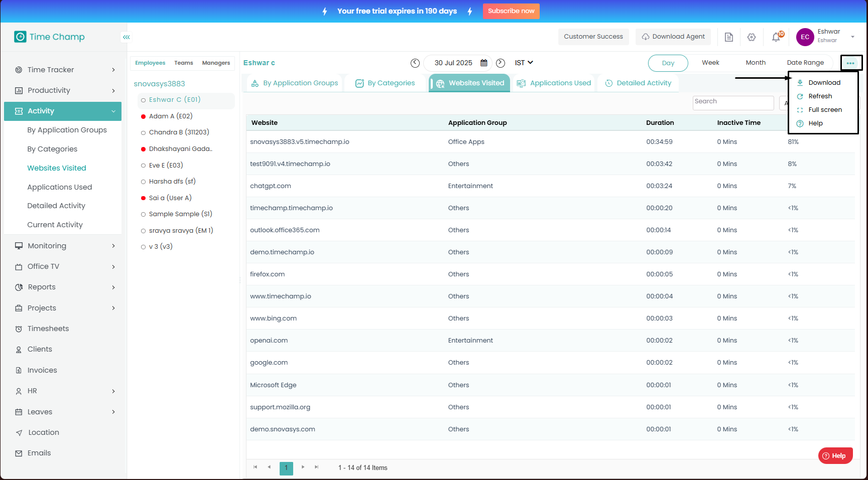Go to previous date arrow

[415, 63]
